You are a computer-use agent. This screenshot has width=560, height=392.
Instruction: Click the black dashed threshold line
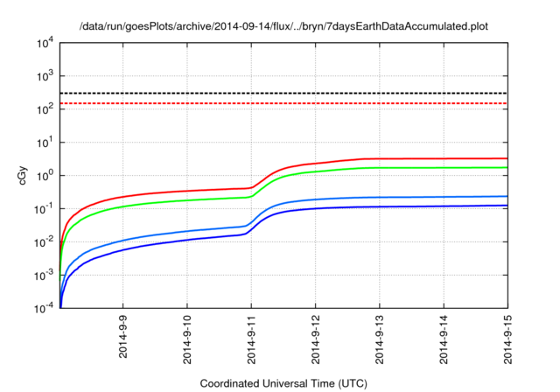tap(283, 93)
